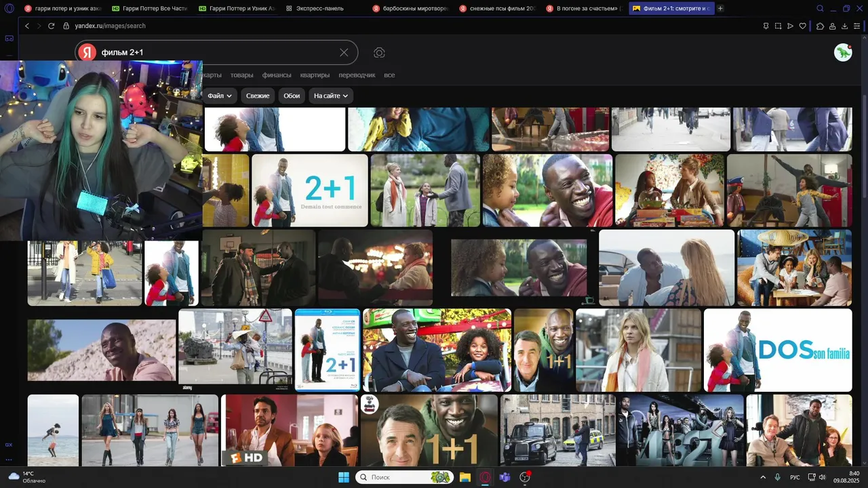Click the search field containing фильм 2+1
This screenshot has width=868, height=488.
[x=217, y=52]
